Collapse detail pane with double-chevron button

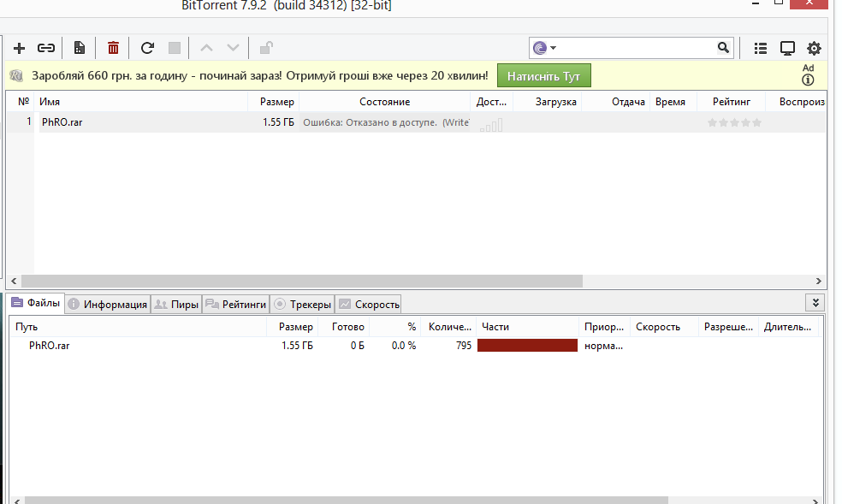point(815,303)
